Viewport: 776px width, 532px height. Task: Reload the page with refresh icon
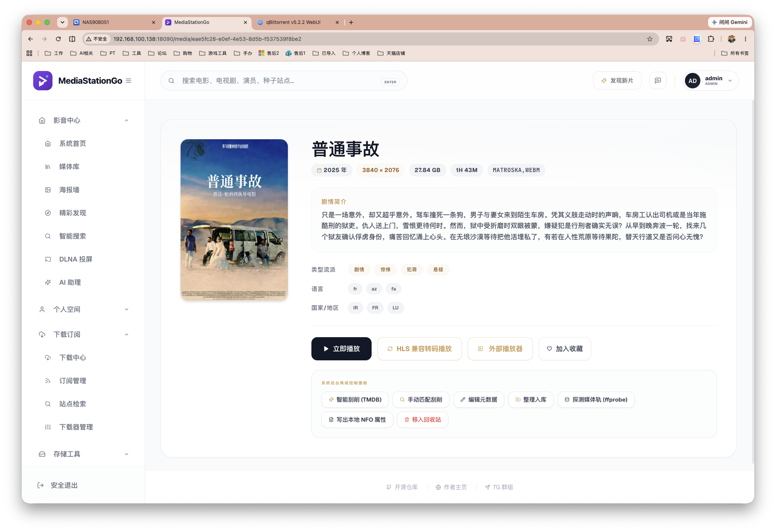pos(58,39)
